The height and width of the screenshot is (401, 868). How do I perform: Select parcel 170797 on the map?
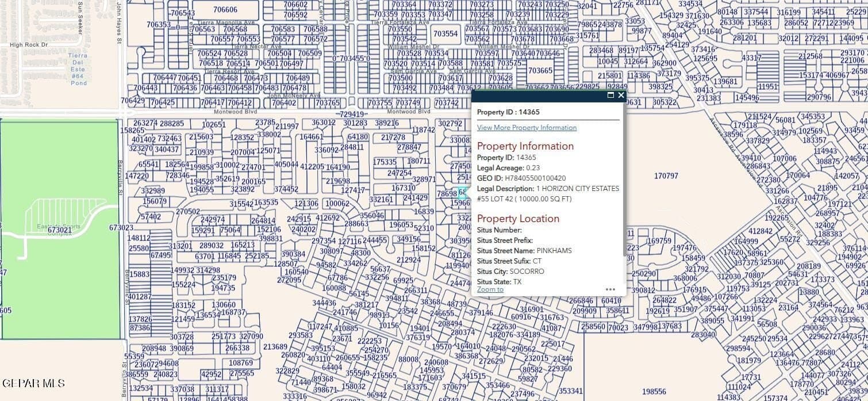666,176
